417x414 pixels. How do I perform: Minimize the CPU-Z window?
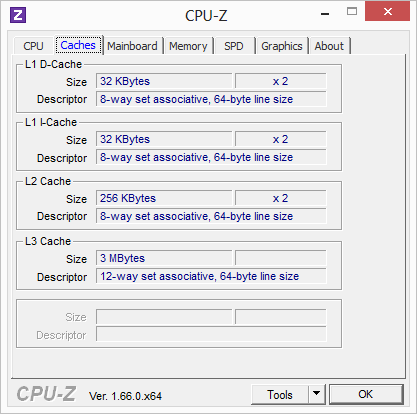click(325, 14)
